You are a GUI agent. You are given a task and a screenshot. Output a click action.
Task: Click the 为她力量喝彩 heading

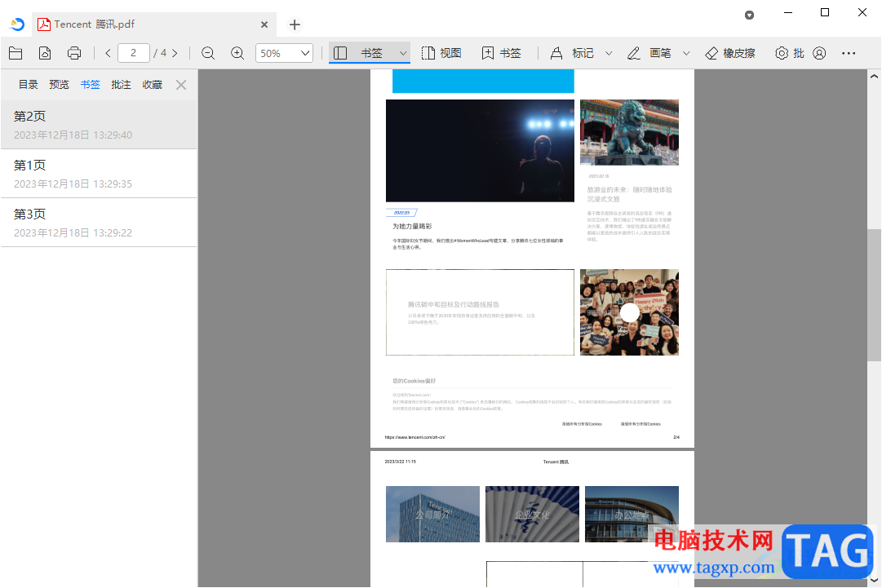(412, 226)
